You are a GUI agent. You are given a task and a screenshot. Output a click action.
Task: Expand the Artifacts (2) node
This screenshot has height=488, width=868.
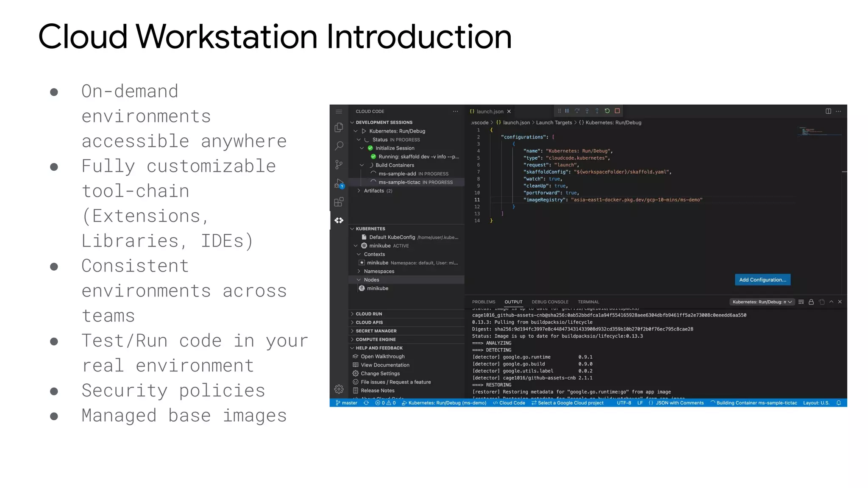click(359, 191)
